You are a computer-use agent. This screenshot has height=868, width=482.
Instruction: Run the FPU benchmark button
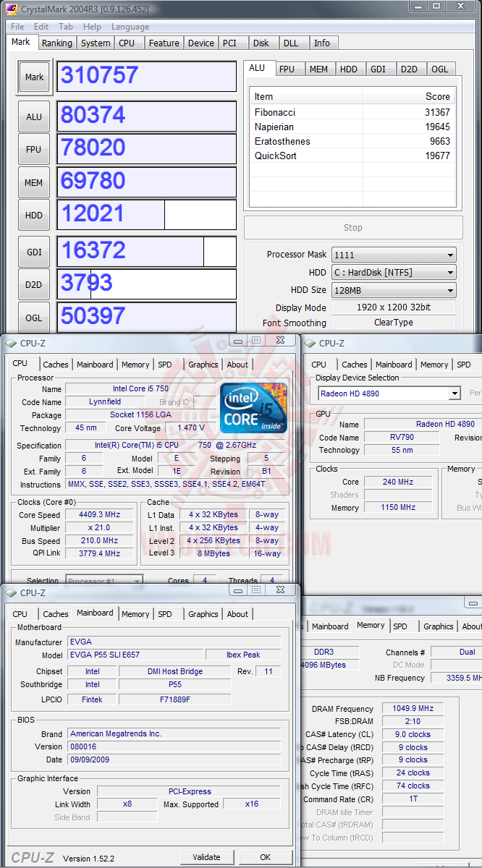(x=34, y=150)
